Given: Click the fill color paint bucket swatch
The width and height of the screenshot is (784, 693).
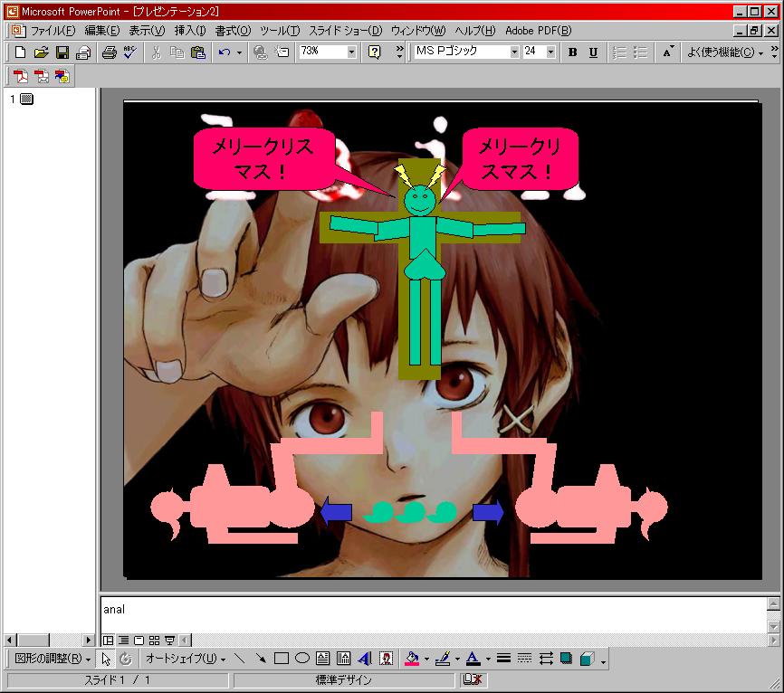Looking at the screenshot, I should 412,659.
